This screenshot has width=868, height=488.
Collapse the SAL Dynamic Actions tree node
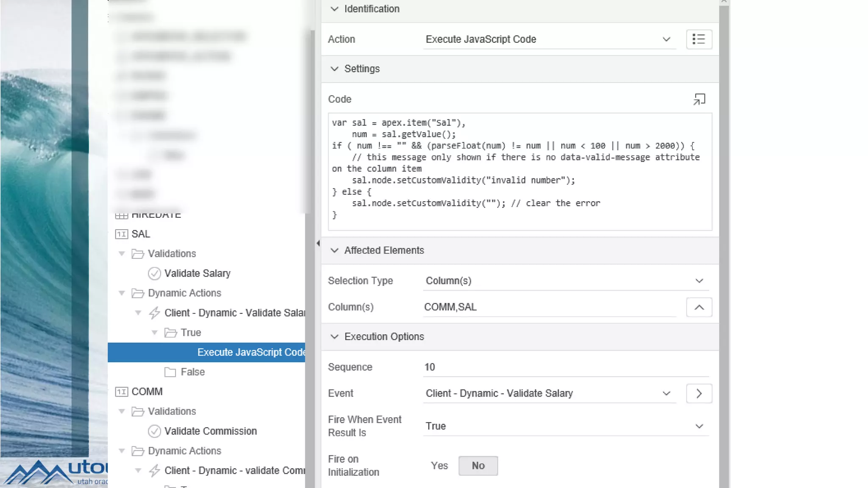pyautogui.click(x=122, y=293)
